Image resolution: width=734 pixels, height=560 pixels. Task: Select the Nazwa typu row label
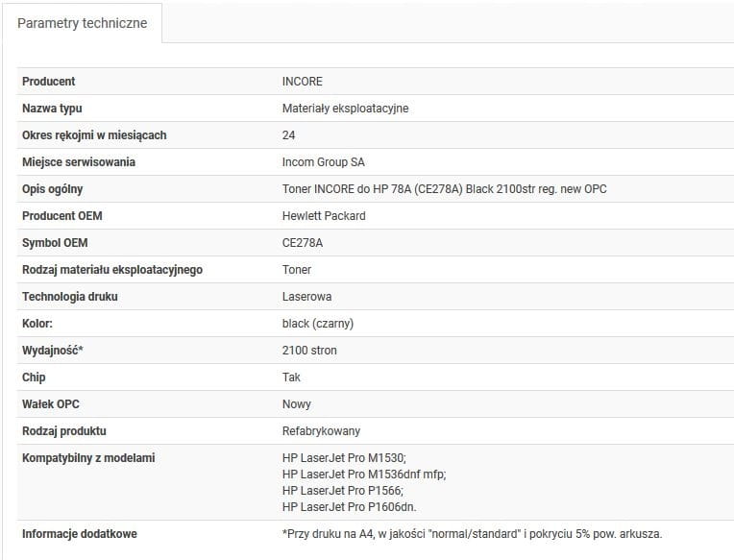[52, 109]
